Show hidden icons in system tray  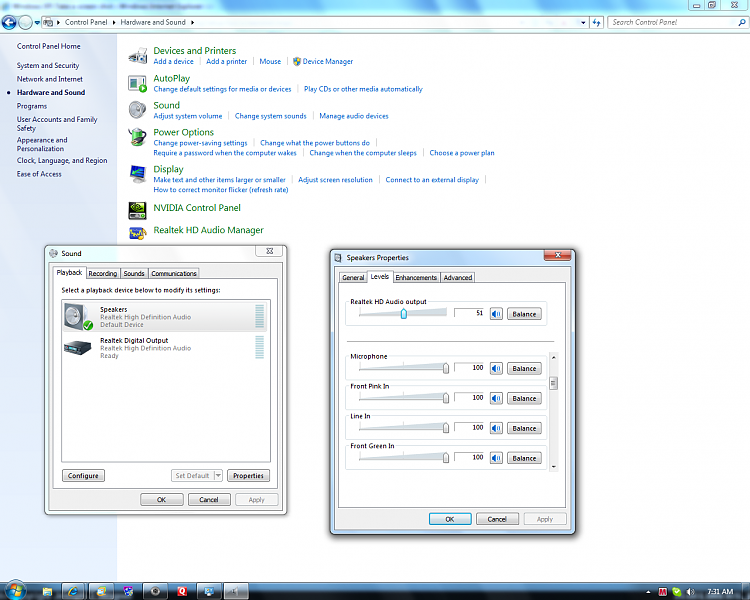click(x=648, y=592)
